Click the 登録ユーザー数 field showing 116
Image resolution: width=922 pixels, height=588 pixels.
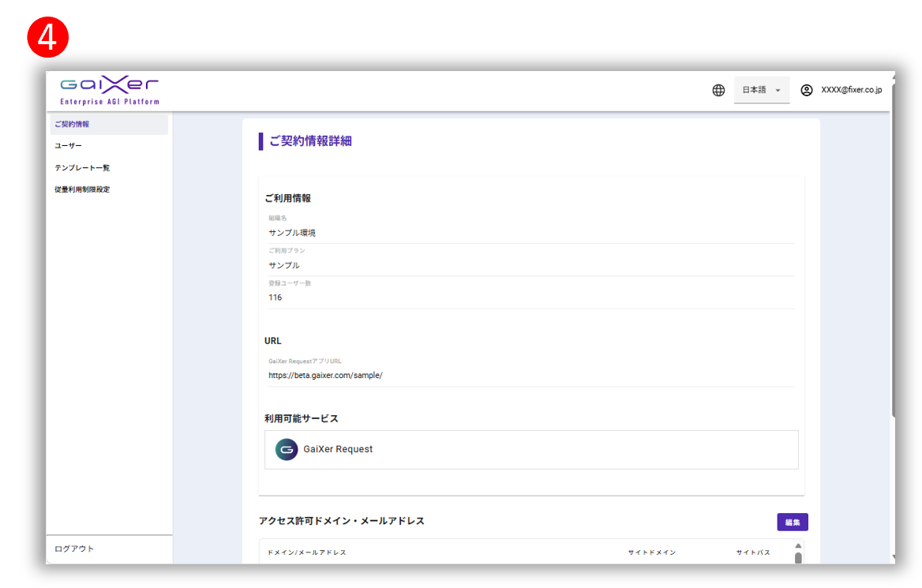tap(530, 298)
